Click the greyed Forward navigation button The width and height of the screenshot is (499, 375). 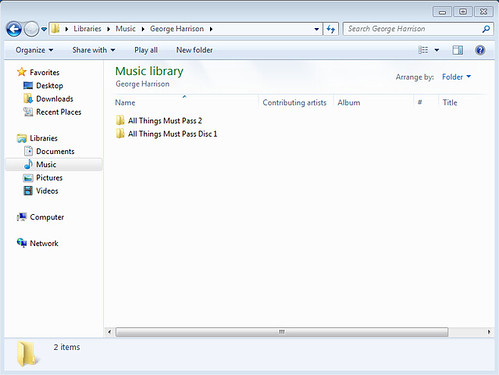pos(32,29)
